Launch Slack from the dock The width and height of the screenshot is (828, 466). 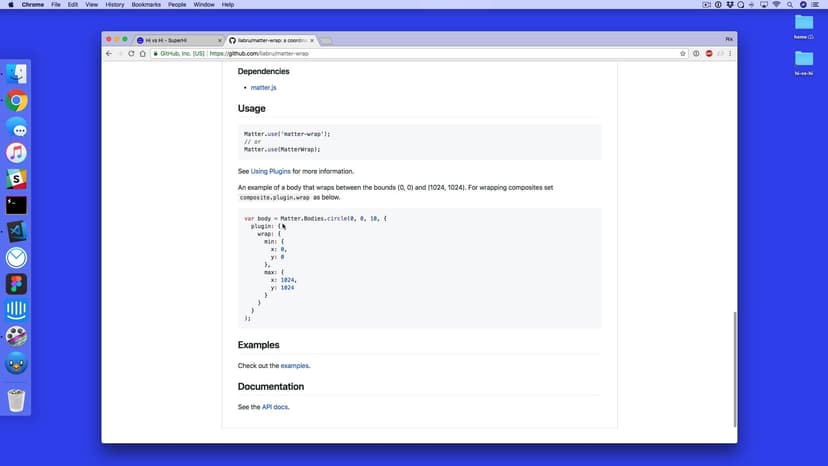pyautogui.click(x=16, y=179)
